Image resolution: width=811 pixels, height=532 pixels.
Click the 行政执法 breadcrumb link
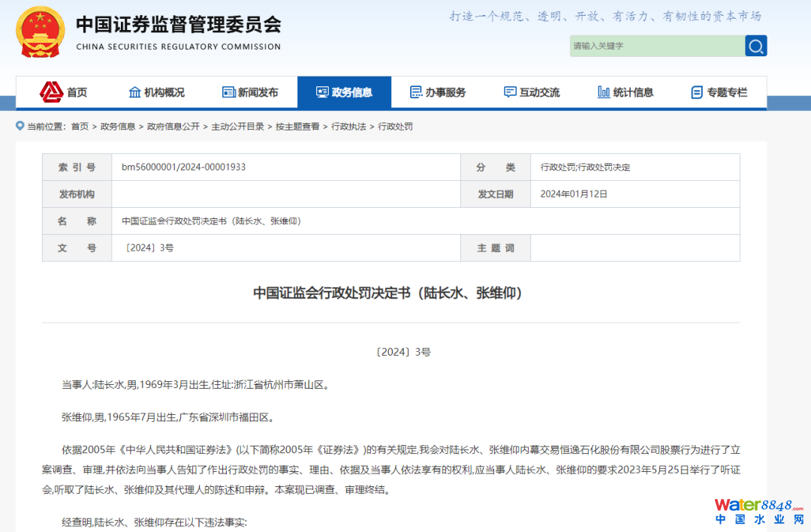(348, 127)
